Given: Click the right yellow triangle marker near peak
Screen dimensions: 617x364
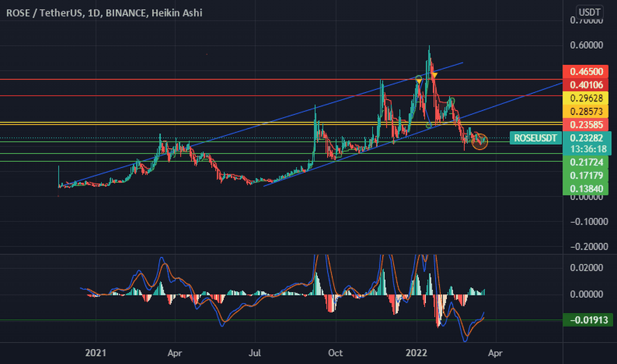Looking at the screenshot, I should (x=434, y=74).
